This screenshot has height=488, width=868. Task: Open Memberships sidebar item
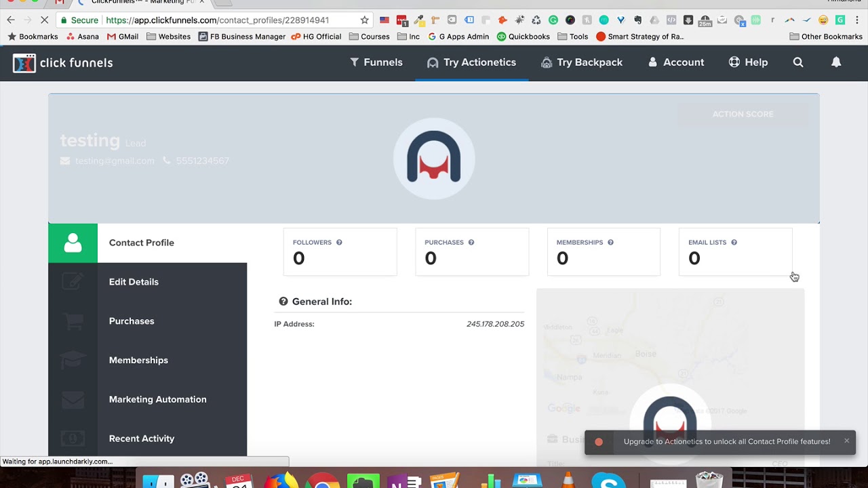[x=148, y=361]
